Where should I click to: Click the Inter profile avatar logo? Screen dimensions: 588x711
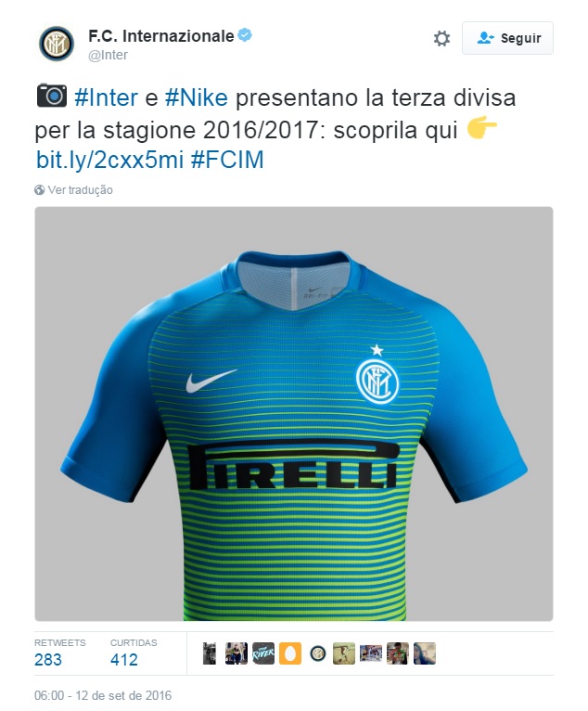click(x=57, y=44)
